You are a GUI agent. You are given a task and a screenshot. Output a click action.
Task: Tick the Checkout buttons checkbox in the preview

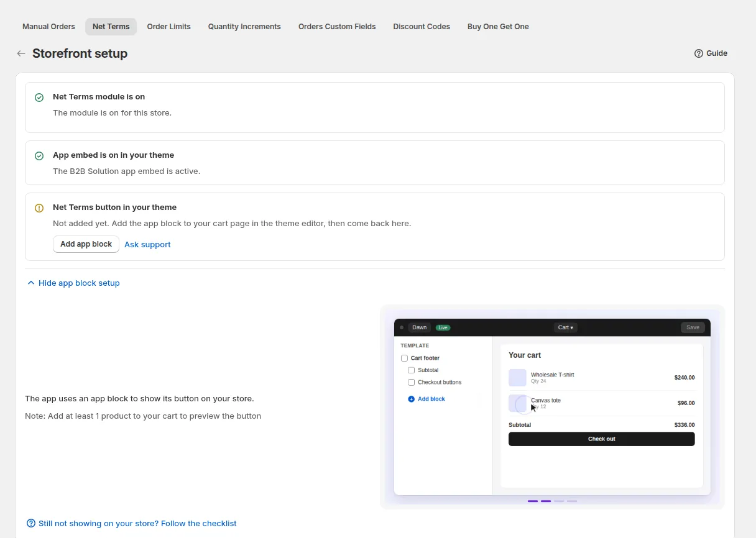411,383
